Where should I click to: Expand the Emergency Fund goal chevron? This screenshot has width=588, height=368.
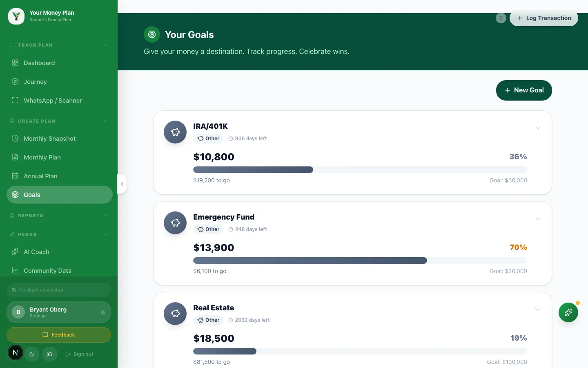538,219
